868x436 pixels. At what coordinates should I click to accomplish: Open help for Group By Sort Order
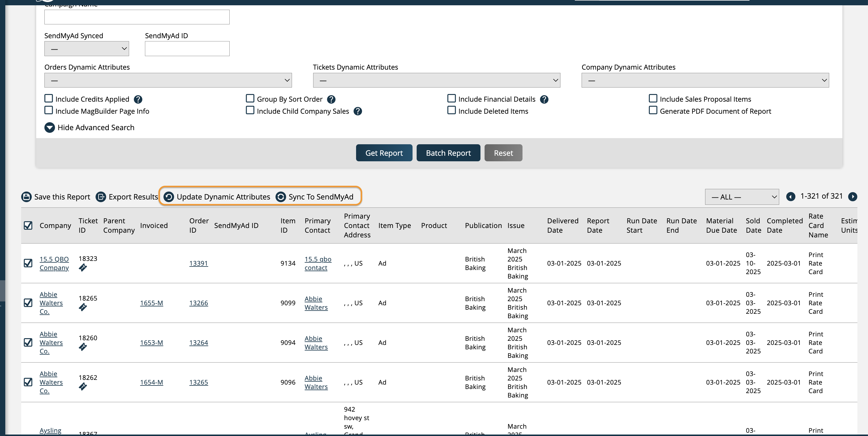(331, 99)
